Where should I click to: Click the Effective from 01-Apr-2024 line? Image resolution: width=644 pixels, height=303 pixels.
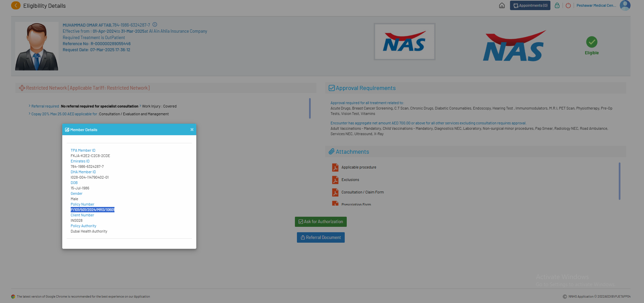pyautogui.click(x=135, y=31)
